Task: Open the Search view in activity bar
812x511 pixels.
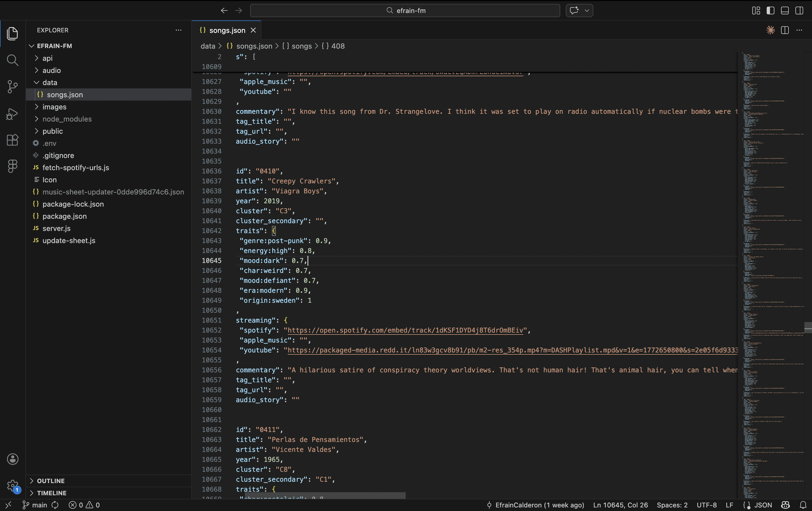Action: tap(12, 60)
